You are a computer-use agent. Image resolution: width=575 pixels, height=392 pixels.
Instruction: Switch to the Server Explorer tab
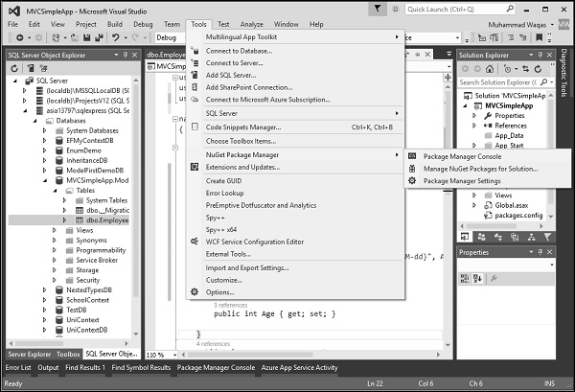(x=30, y=355)
